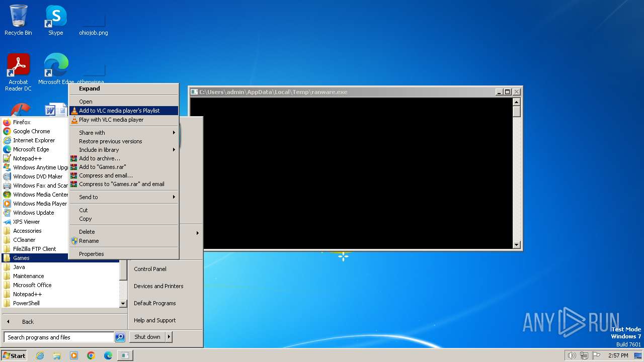Click scroll down arrow in Start programs list
The width and height of the screenshot is (644, 362).
(123, 304)
